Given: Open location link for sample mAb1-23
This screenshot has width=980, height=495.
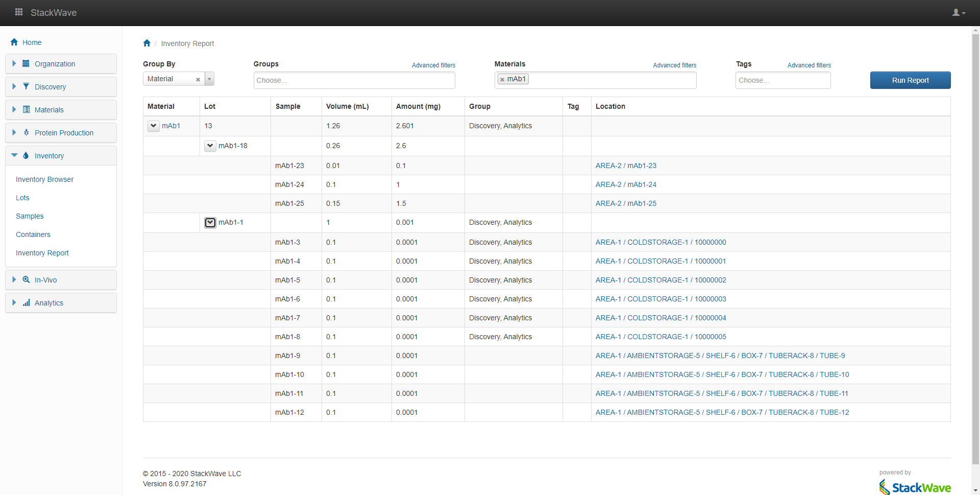Looking at the screenshot, I should 626,166.
